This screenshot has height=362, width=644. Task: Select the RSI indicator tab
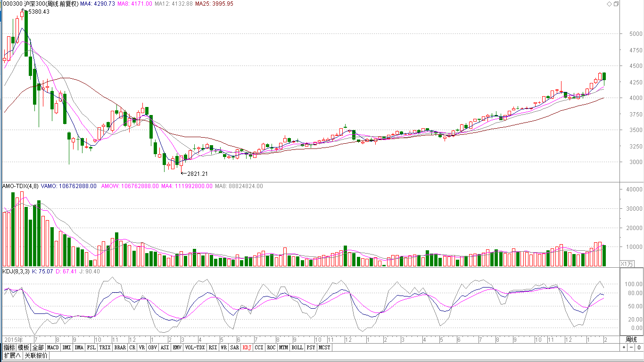point(213,347)
